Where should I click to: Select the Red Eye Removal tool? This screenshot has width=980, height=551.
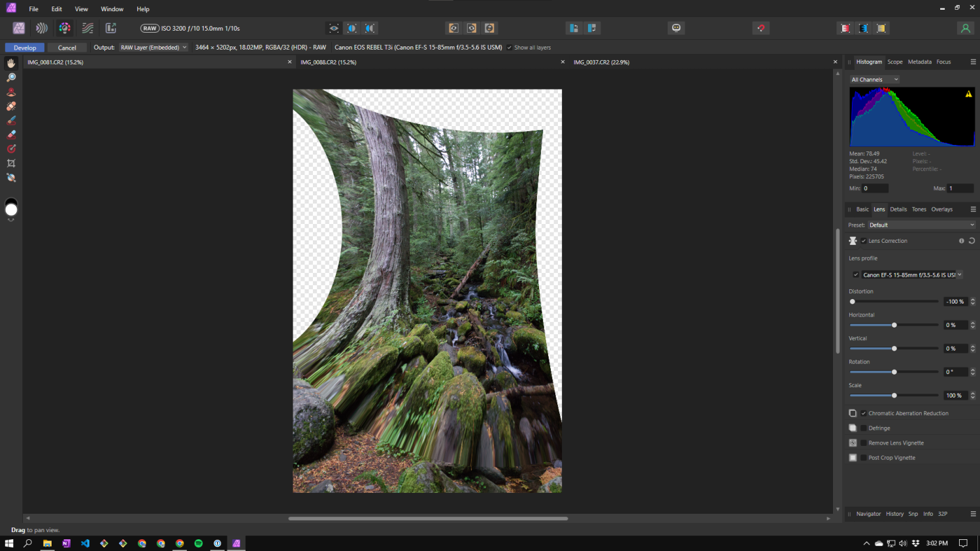pyautogui.click(x=11, y=92)
